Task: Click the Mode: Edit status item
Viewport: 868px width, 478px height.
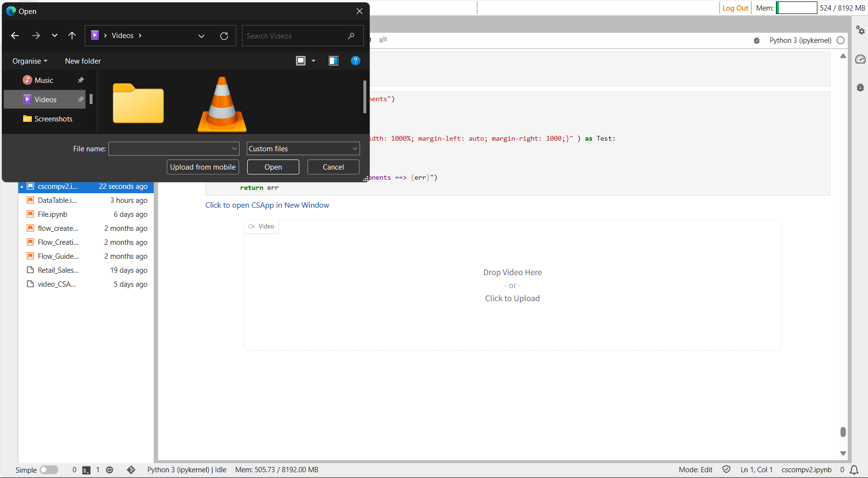Action: 695,470
